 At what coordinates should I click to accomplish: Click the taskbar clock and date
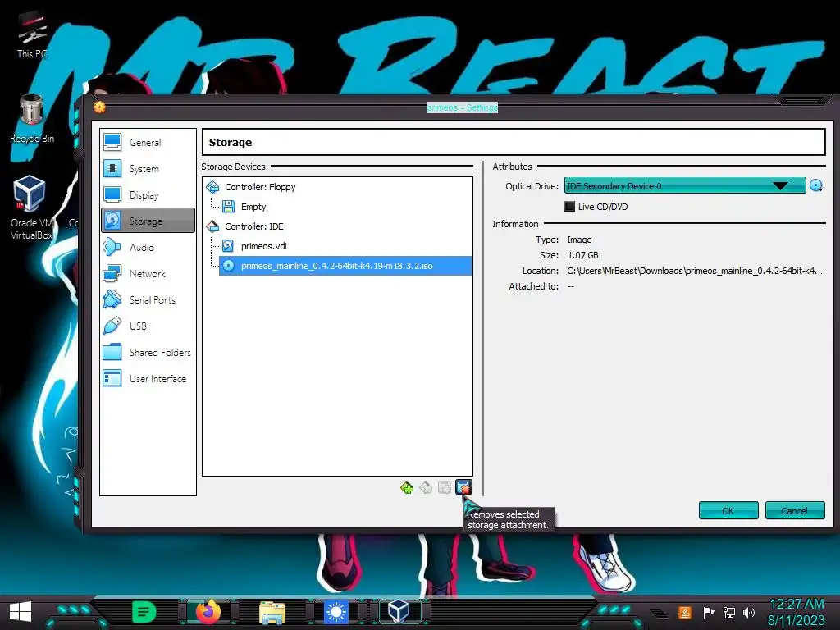[x=797, y=612]
